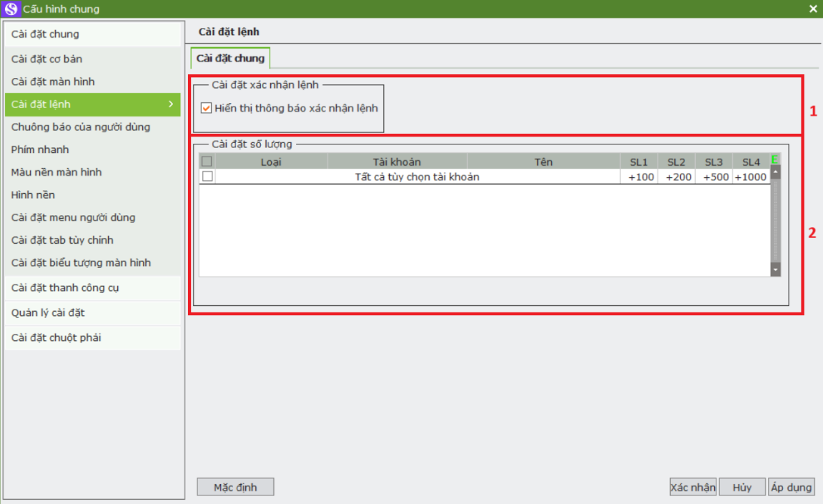Viewport: 823px width, 504px height.
Task: Click the scroll up arrow in quantity table
Action: [776, 173]
